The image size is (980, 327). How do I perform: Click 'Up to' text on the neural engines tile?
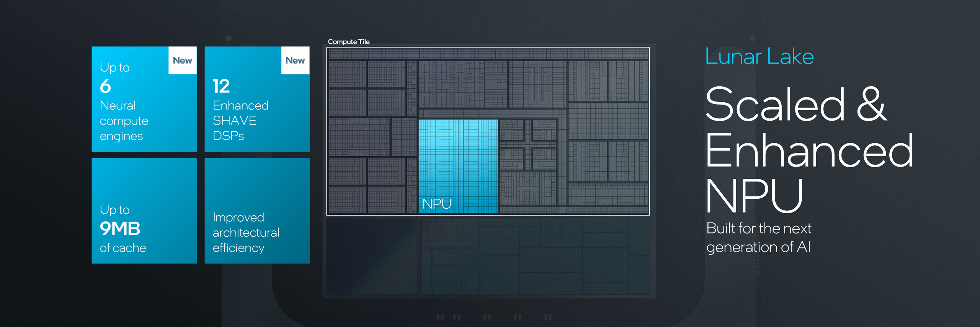tap(114, 67)
